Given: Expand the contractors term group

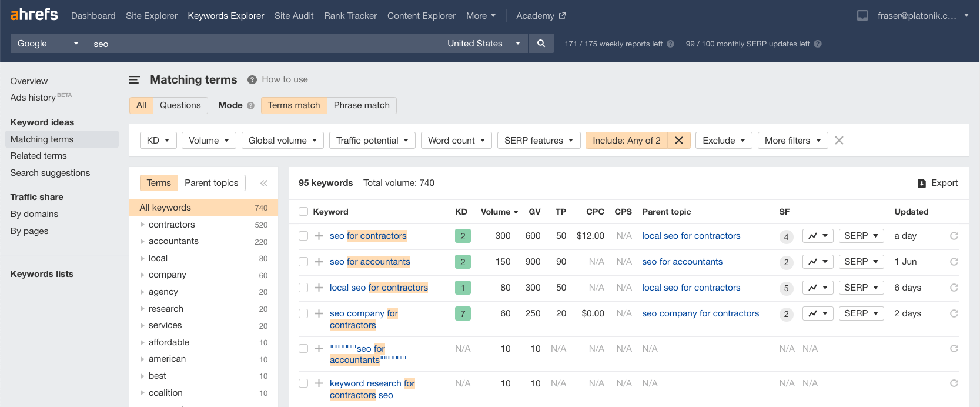Looking at the screenshot, I should pos(142,225).
